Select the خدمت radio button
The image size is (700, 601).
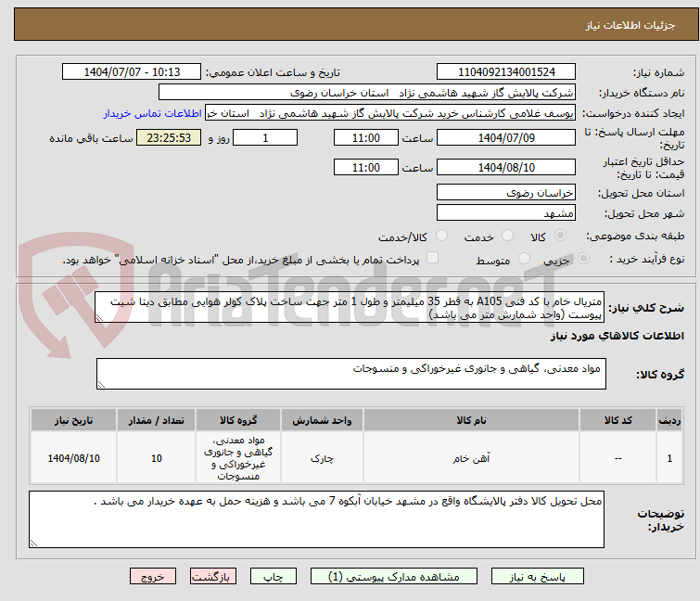coord(507,236)
